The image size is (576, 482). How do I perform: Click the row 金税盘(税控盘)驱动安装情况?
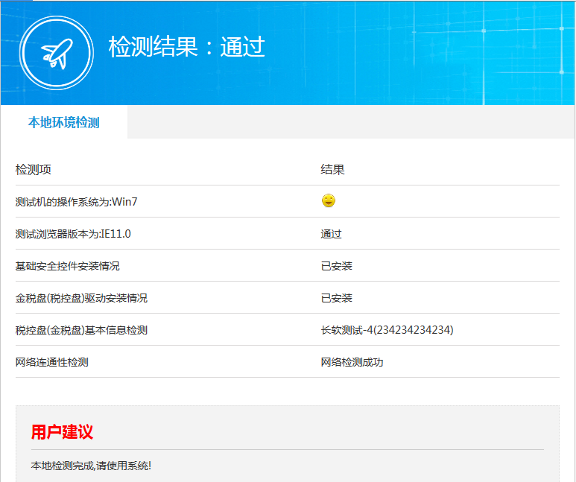[288, 298]
